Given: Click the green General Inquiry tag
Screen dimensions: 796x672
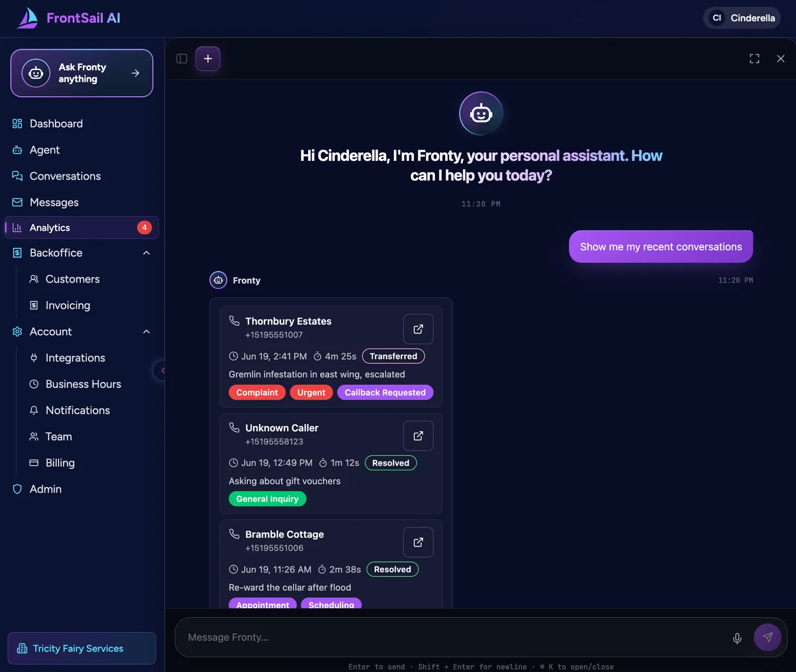Looking at the screenshot, I should tap(267, 499).
